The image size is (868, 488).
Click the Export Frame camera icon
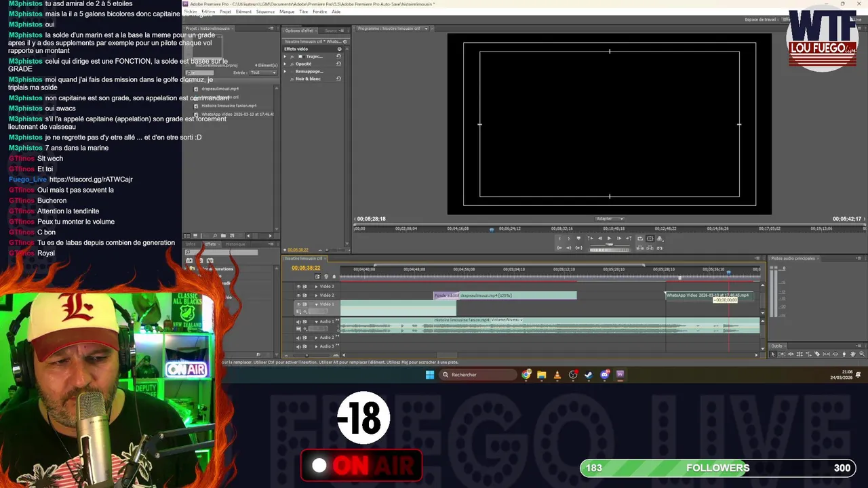click(660, 248)
